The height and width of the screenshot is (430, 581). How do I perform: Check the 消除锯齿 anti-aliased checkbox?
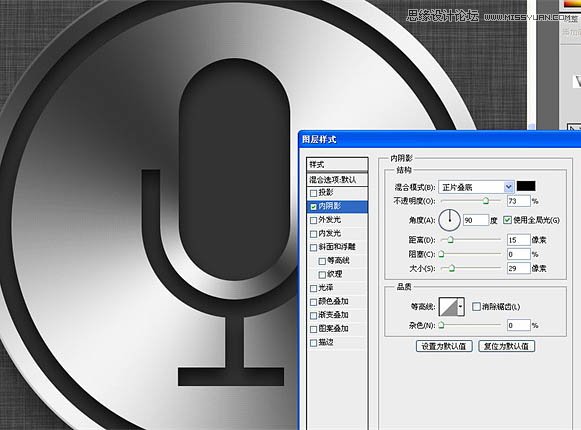click(477, 307)
